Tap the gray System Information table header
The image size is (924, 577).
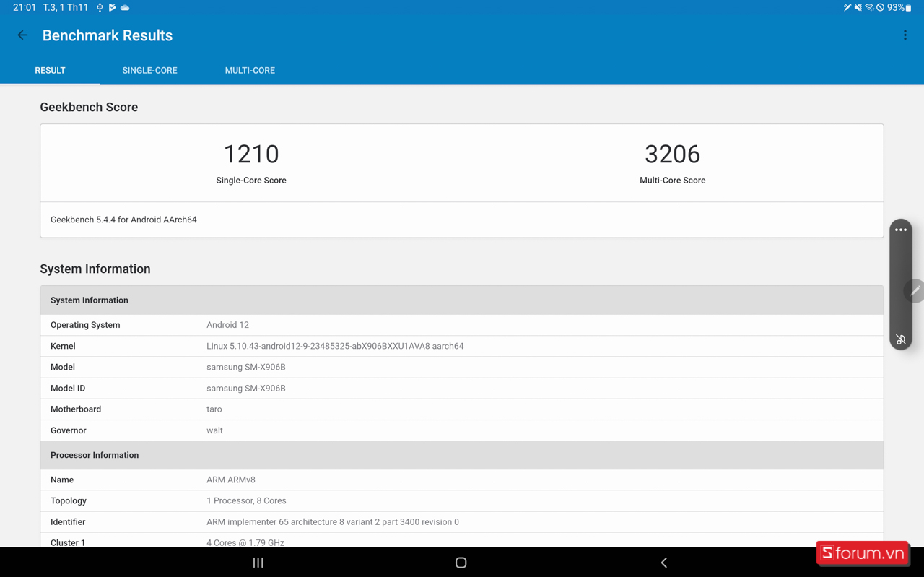point(462,300)
